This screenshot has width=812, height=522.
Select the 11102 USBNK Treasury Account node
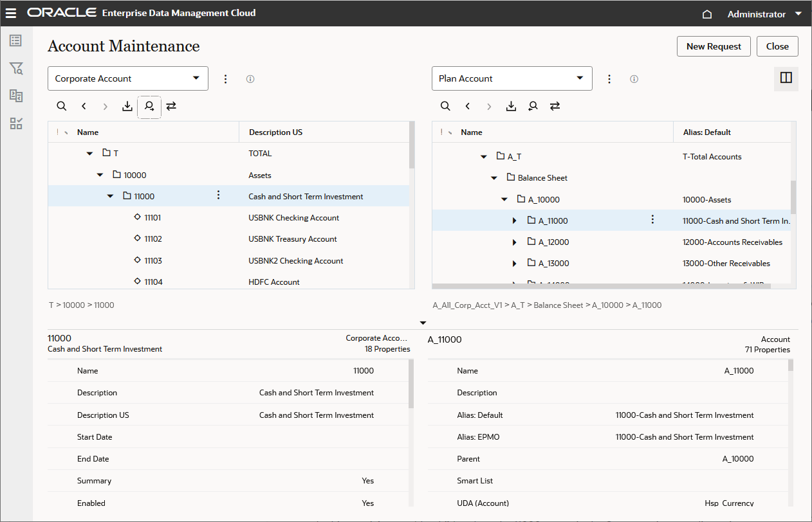click(153, 239)
